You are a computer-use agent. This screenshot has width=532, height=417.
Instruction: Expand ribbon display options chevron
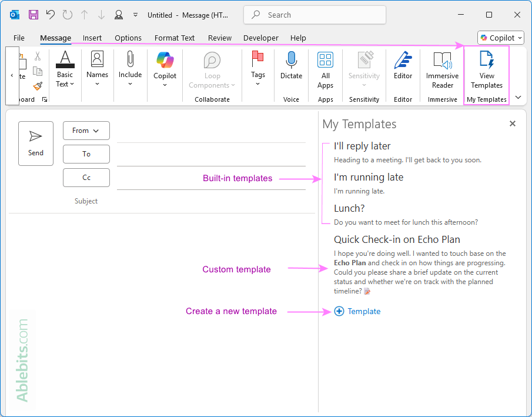click(x=518, y=98)
